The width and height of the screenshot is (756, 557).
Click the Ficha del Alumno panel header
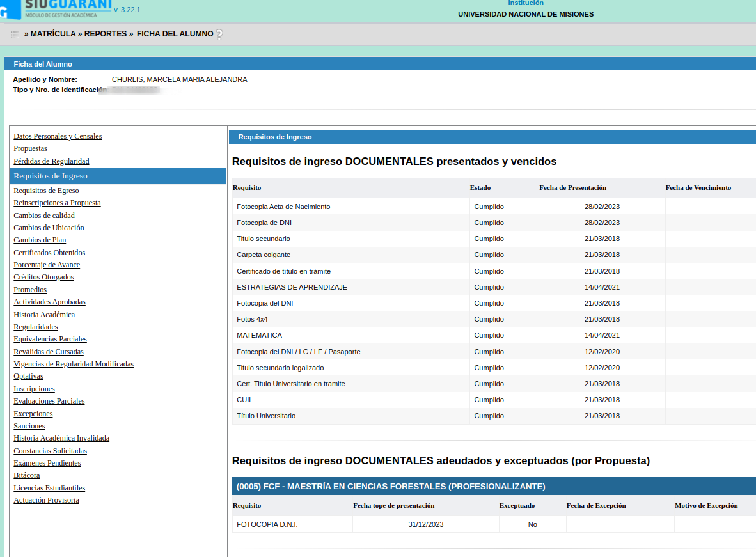pos(380,64)
